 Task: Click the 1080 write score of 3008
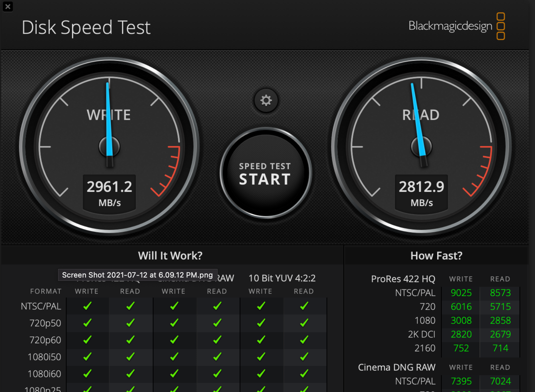pyautogui.click(x=461, y=320)
